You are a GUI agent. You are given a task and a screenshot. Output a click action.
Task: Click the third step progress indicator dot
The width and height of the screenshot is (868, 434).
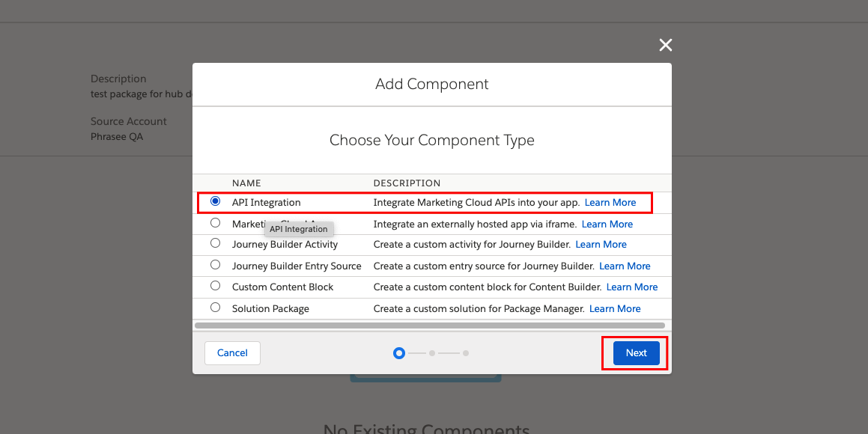coord(466,353)
